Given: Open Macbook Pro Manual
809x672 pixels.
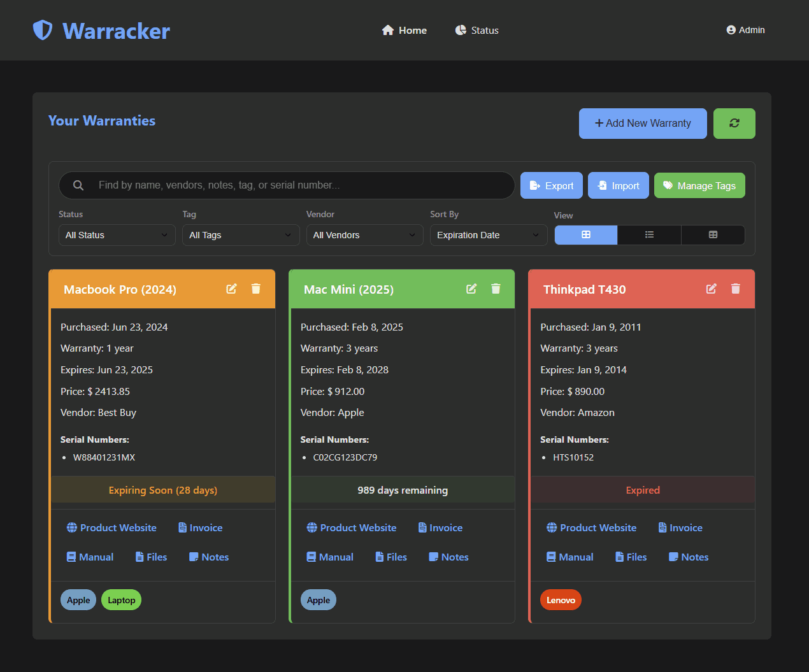Looking at the screenshot, I should pyautogui.click(x=90, y=557).
